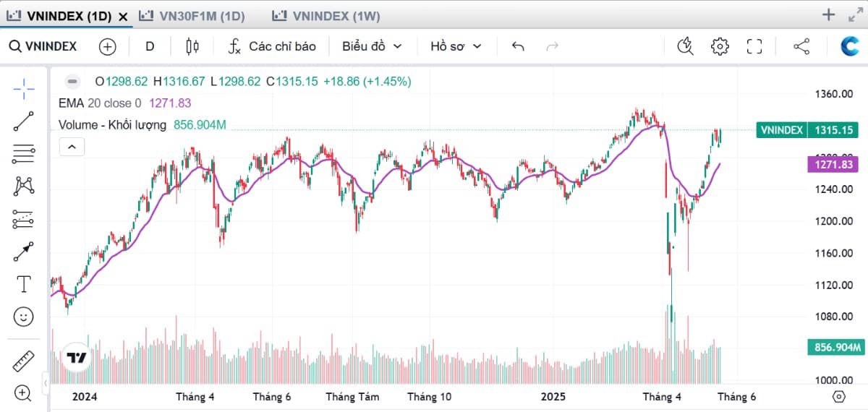Click the blue C logo icon
The image size is (868, 412).
click(x=850, y=46)
